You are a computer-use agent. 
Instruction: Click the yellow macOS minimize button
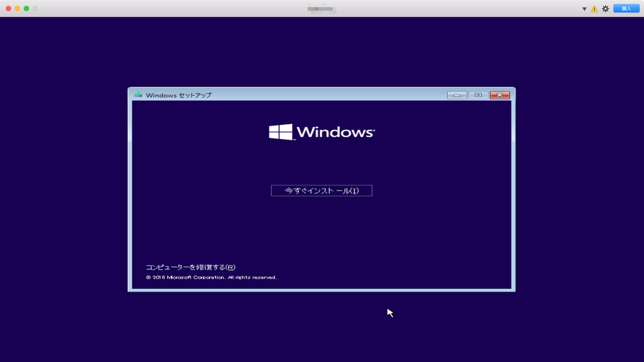[x=17, y=8]
